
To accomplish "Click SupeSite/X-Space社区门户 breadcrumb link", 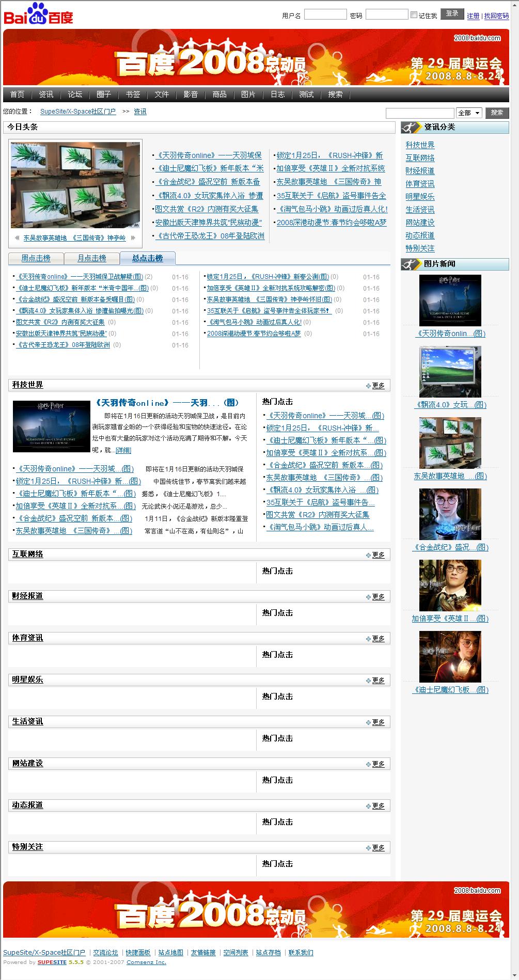I will (x=78, y=112).
